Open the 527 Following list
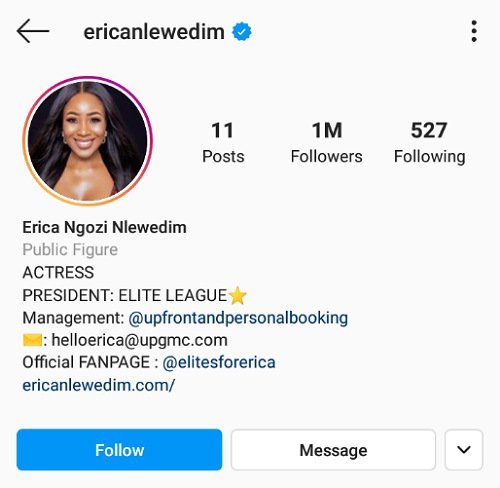The width and height of the screenshot is (500, 488). 429,142
